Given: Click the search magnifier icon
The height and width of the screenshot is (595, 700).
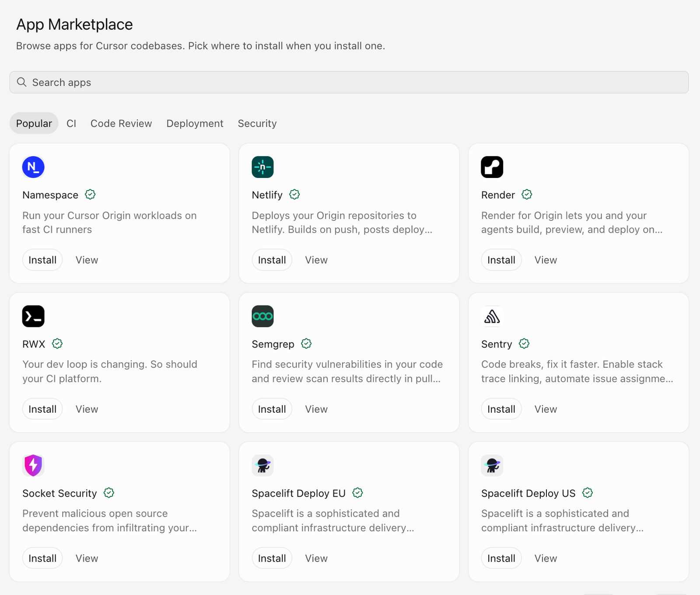Looking at the screenshot, I should pos(21,82).
